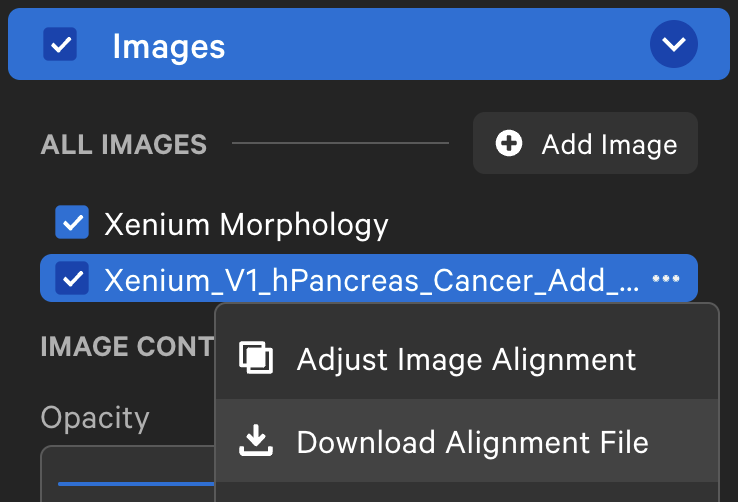Toggle the Xenium Morphology checkbox

[72, 223]
